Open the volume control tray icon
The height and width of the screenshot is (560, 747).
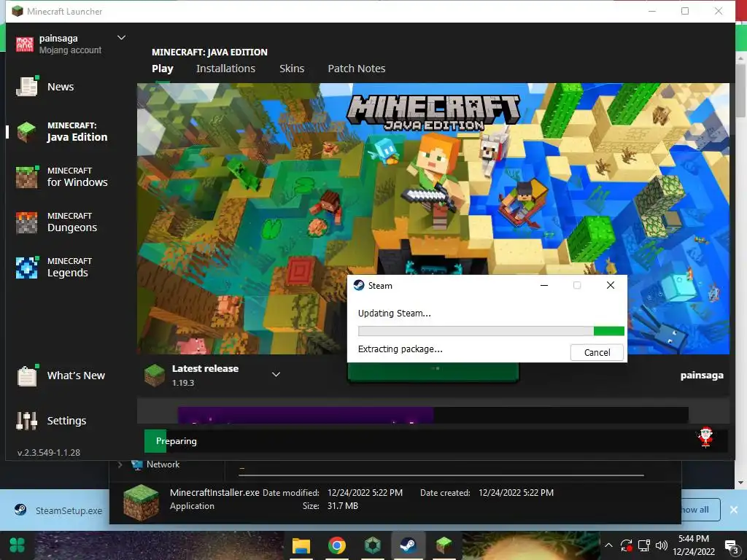click(x=661, y=545)
